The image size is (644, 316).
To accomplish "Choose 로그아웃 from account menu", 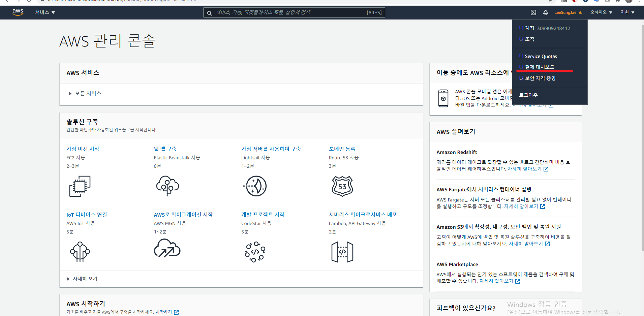I will pos(528,95).
